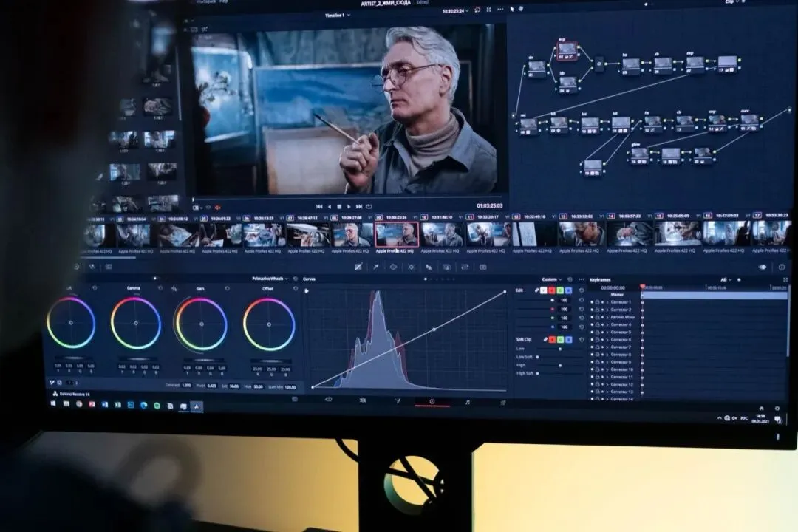Open the Primaries Wheels mode dropdown
Screen dimensions: 798x532
point(270,279)
